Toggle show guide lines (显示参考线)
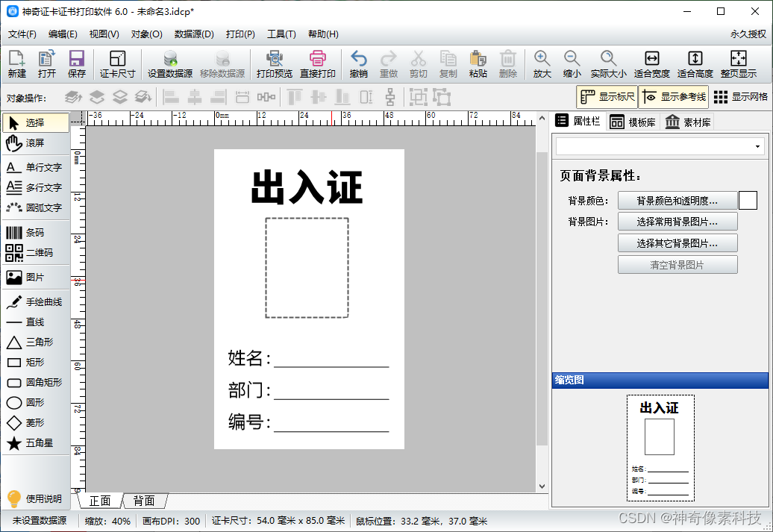773x532 pixels. pyautogui.click(x=674, y=97)
